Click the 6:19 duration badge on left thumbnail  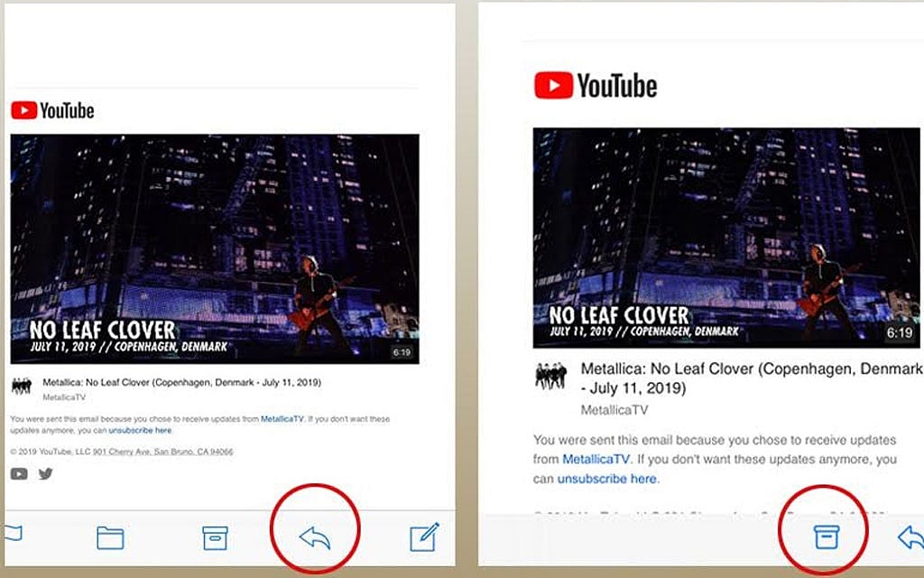pos(402,352)
